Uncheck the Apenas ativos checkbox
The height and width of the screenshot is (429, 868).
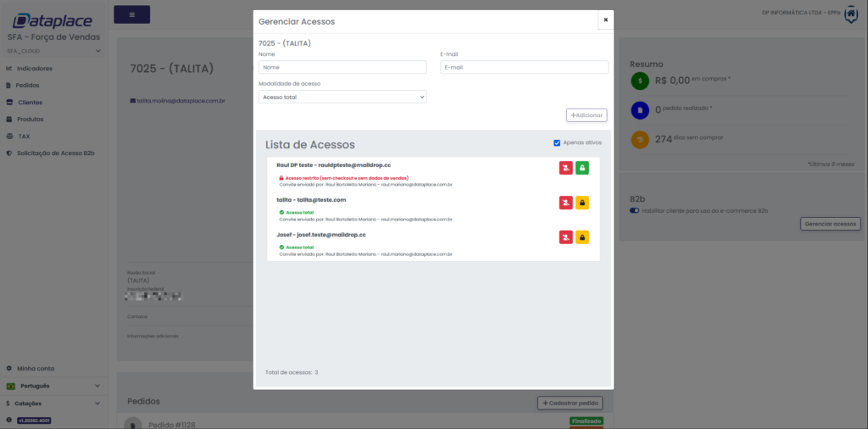click(x=557, y=142)
